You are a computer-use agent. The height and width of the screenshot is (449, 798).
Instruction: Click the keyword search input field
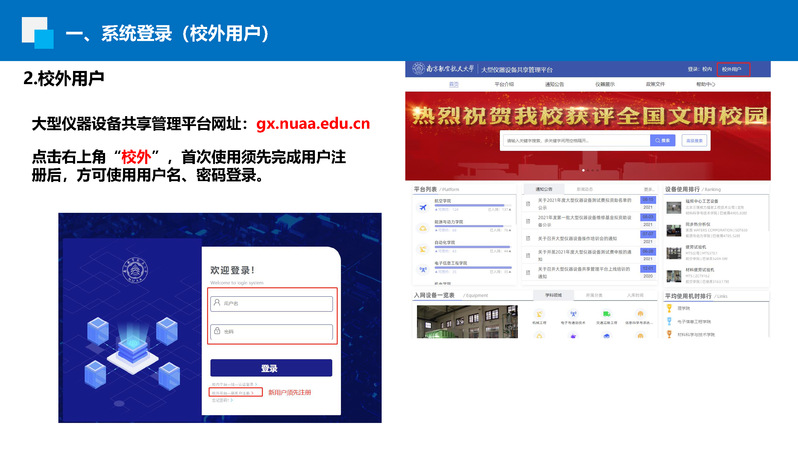click(x=575, y=141)
